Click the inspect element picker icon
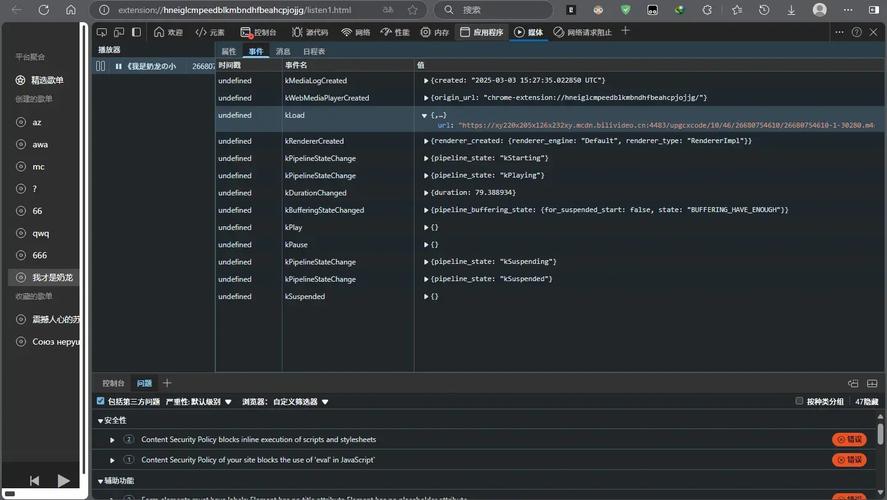 coord(102,32)
